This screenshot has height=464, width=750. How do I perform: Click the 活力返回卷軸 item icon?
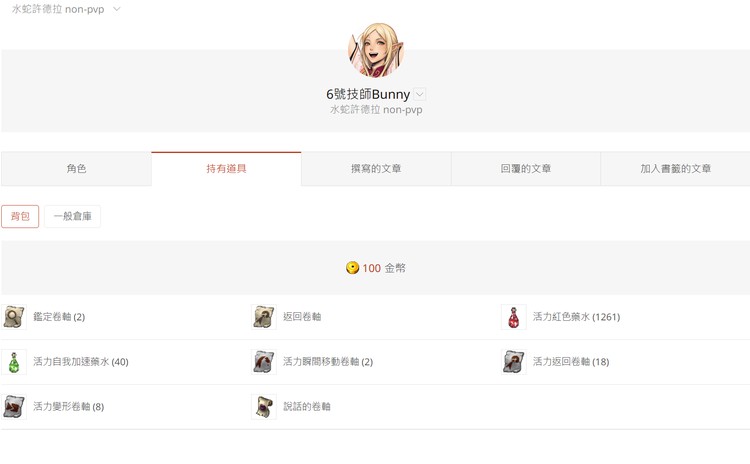pyautogui.click(x=514, y=362)
